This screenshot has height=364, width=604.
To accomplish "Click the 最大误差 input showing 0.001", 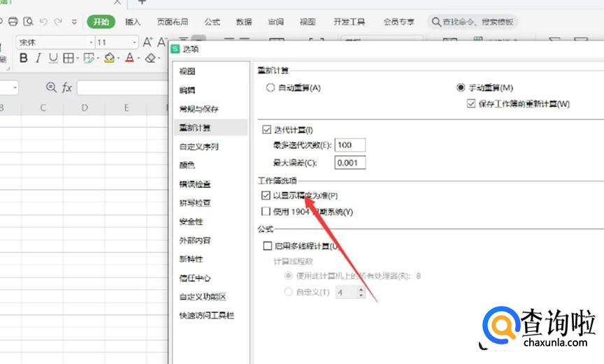I will pyautogui.click(x=350, y=163).
